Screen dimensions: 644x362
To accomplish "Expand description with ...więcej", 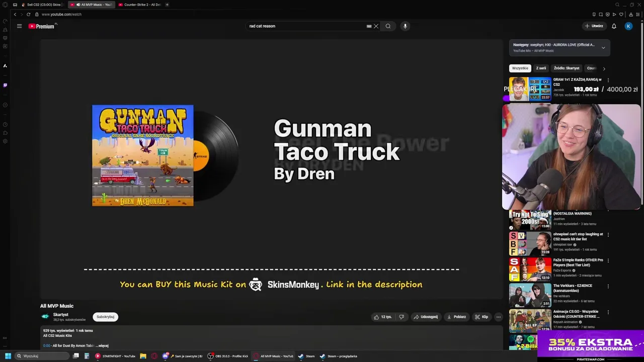I will pyautogui.click(x=102, y=345).
